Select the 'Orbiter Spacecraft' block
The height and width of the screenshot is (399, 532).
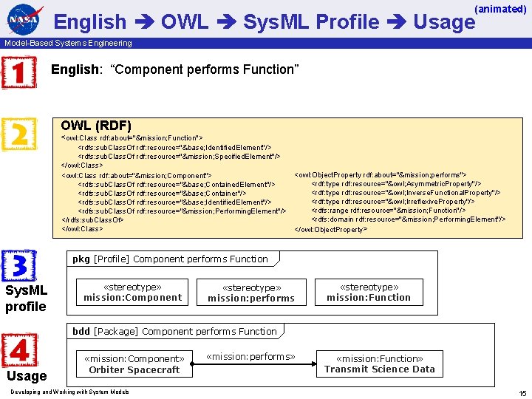coord(134,364)
